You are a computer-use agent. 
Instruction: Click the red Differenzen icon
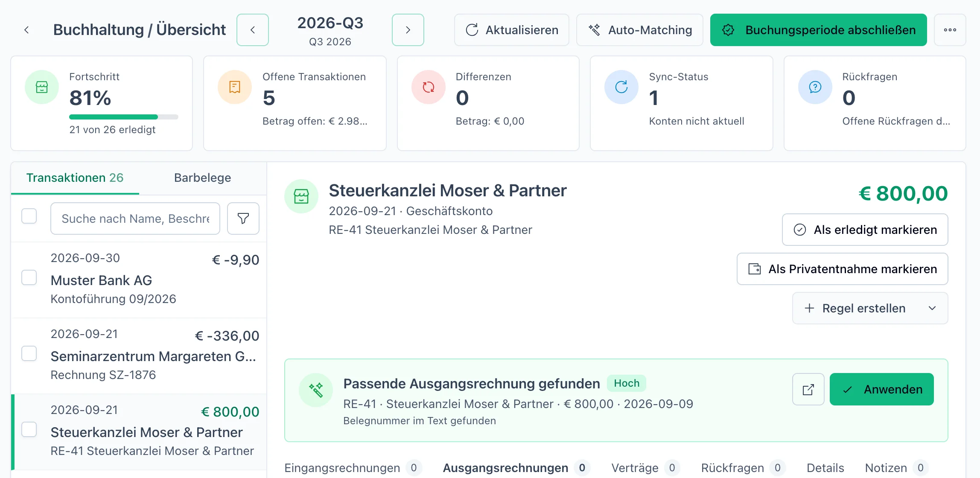[x=429, y=87]
